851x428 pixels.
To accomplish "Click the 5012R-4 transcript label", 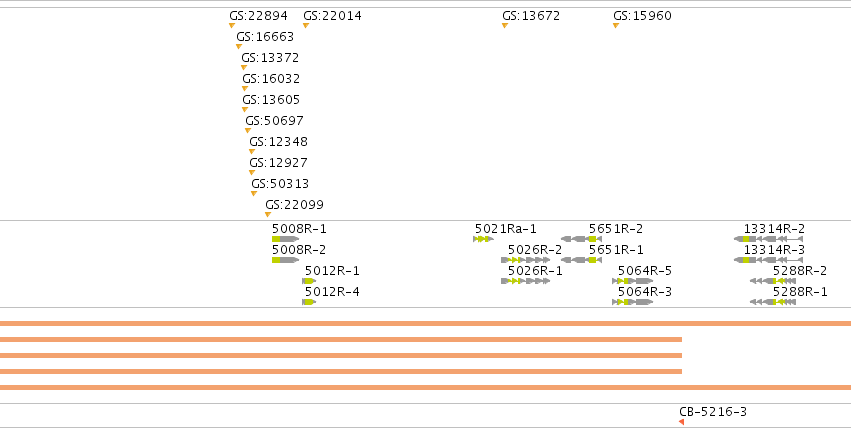I will click(332, 292).
